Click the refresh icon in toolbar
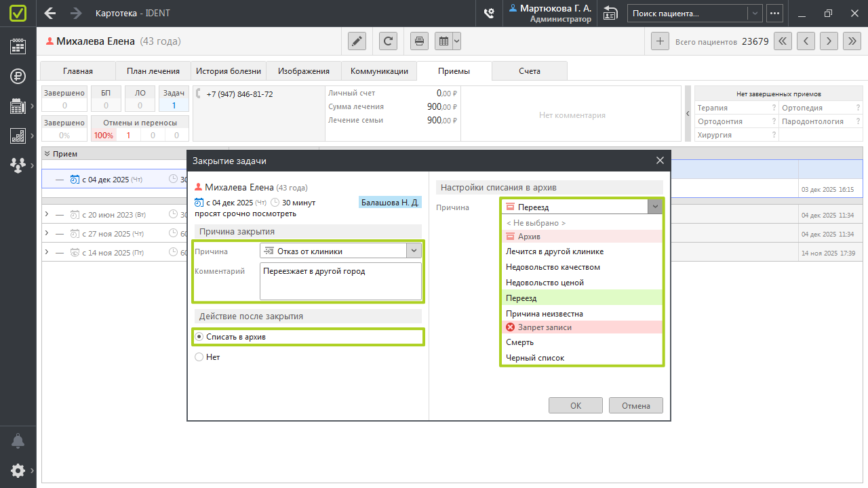The height and width of the screenshot is (488, 868). pos(389,41)
